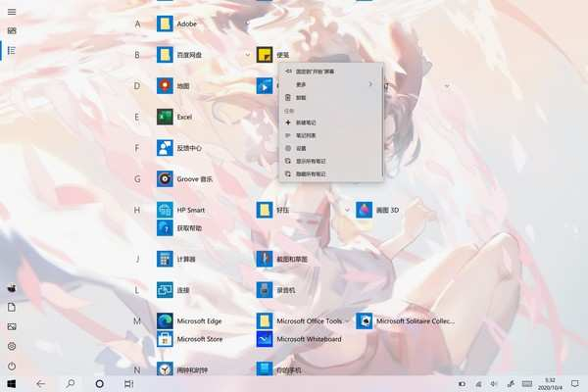This screenshot has width=588, height=392.
Task: Choose 固定到"开始"屏幕 (Pin to Start)
Action: pyautogui.click(x=331, y=72)
